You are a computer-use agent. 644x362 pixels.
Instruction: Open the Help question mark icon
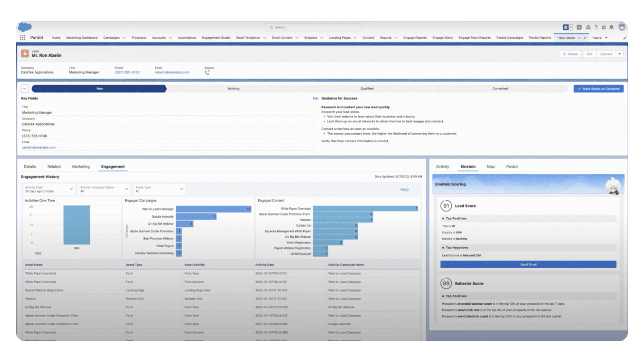point(596,27)
